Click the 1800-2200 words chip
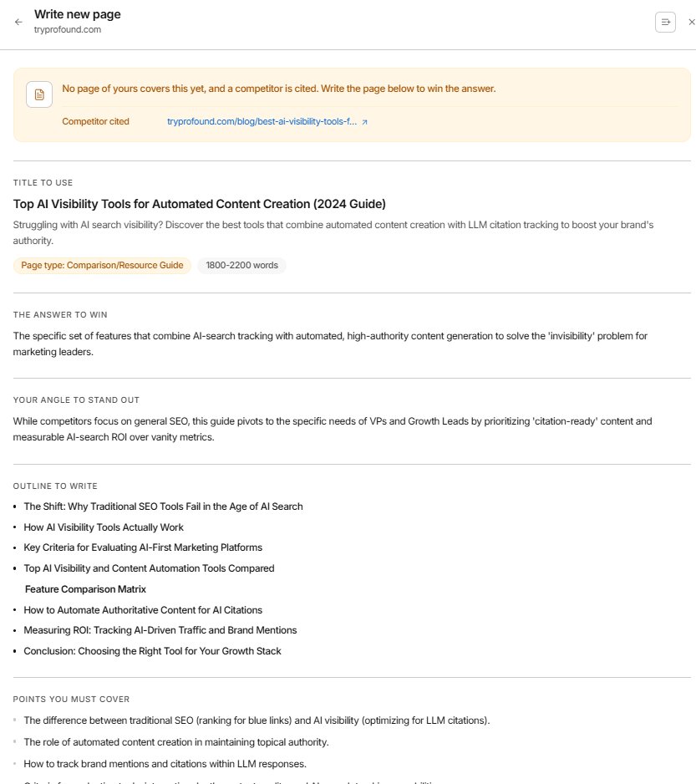696x784 pixels. (x=242, y=266)
